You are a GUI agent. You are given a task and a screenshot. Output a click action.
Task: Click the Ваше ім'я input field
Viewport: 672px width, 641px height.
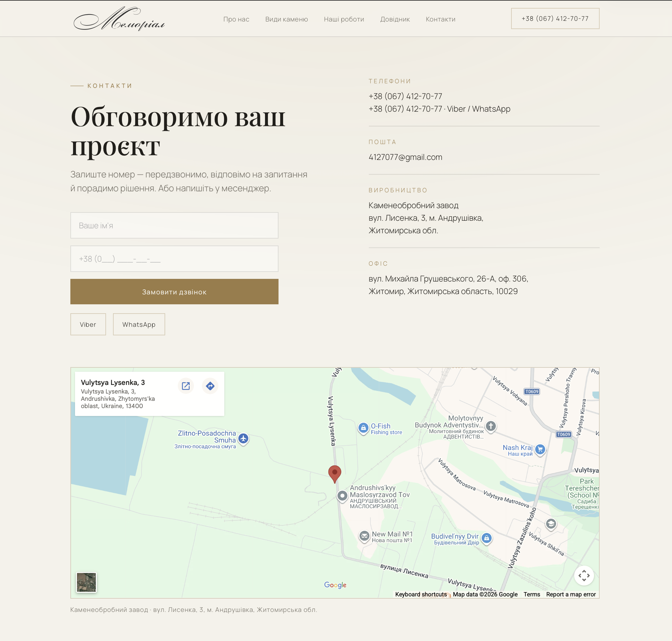[x=174, y=226]
